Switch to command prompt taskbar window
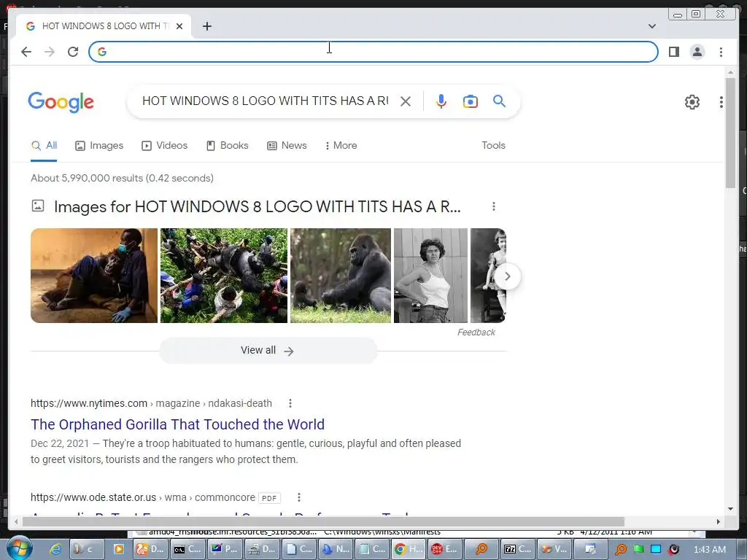 click(187, 549)
